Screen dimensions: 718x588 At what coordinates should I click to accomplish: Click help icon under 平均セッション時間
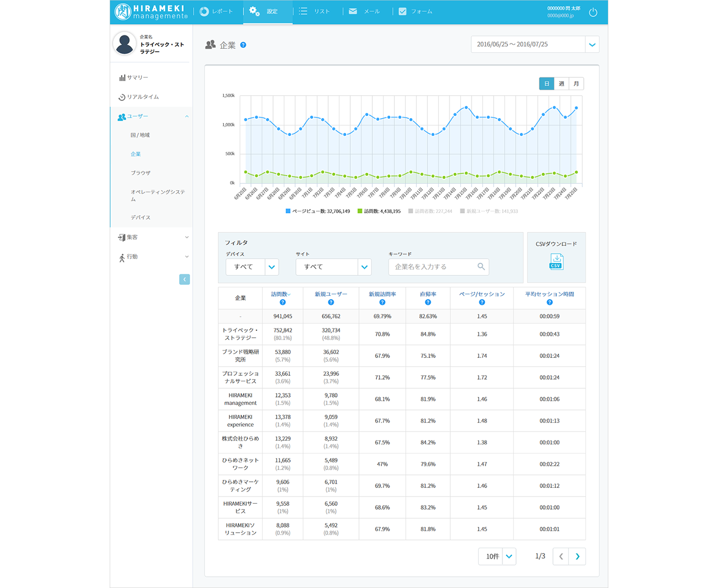click(x=549, y=302)
